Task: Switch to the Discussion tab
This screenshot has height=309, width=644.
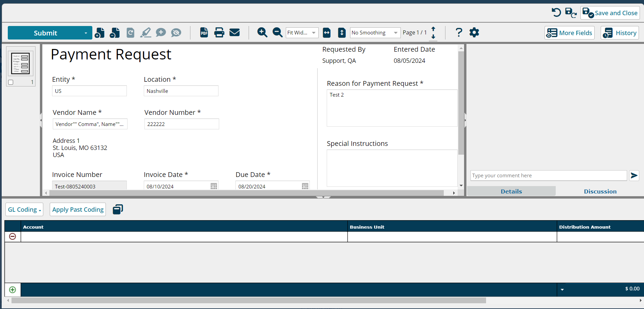Action: tap(600, 191)
